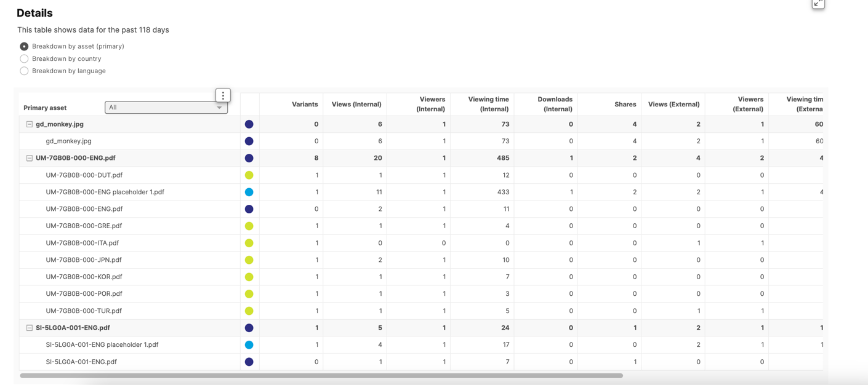Click the green dot next to UM-7GB0B-000-DUT.pdf
This screenshot has height=385, width=868.
(249, 175)
